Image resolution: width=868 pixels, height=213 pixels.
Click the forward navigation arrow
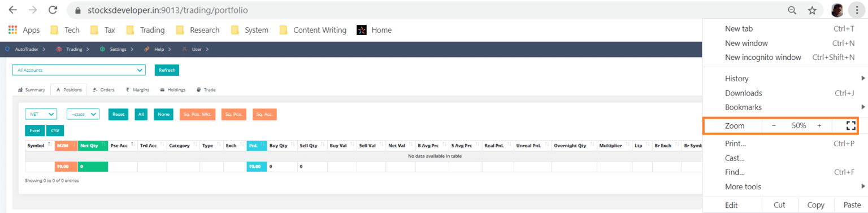pos(33,10)
